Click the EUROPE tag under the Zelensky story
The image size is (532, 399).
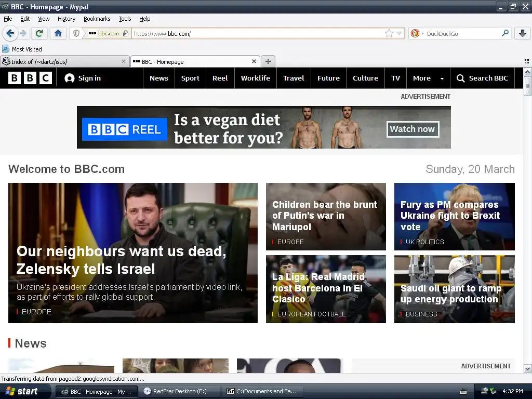click(36, 312)
